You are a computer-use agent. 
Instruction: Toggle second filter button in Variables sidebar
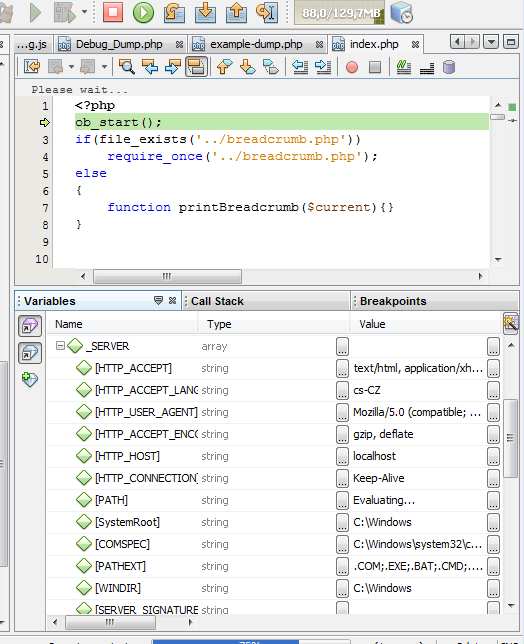30,353
